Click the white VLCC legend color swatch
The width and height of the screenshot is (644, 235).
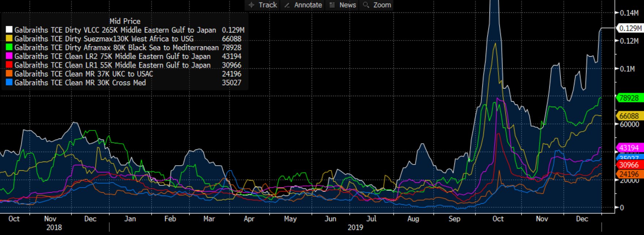coord(9,30)
